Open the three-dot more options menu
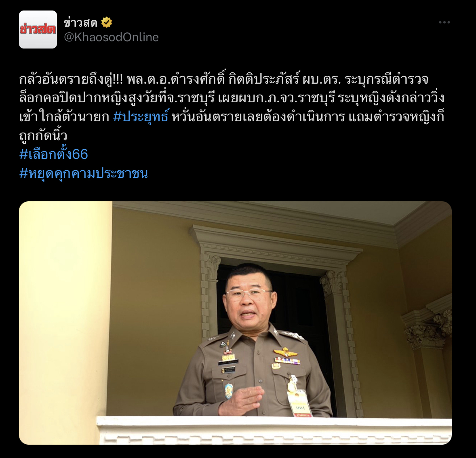 coord(444,22)
